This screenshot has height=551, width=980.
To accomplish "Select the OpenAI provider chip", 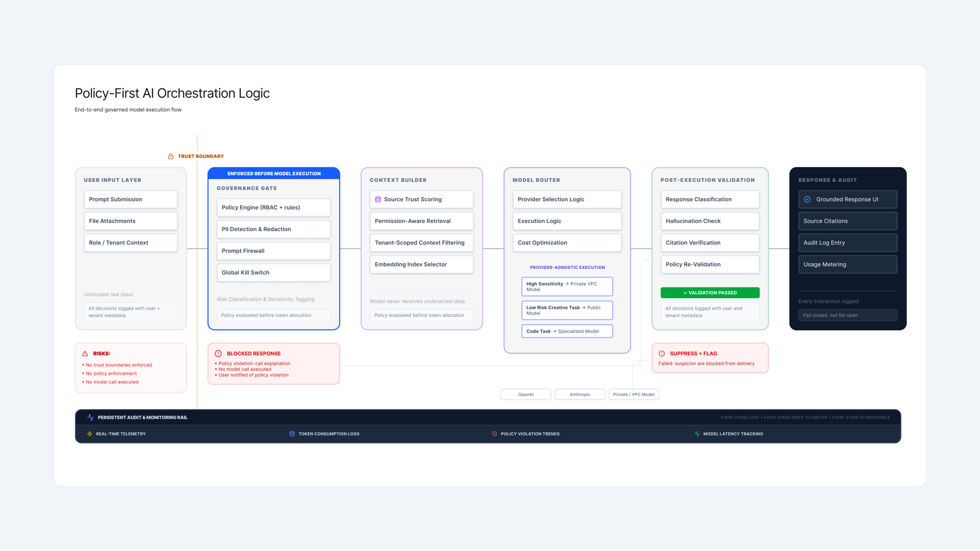I will pos(526,395).
